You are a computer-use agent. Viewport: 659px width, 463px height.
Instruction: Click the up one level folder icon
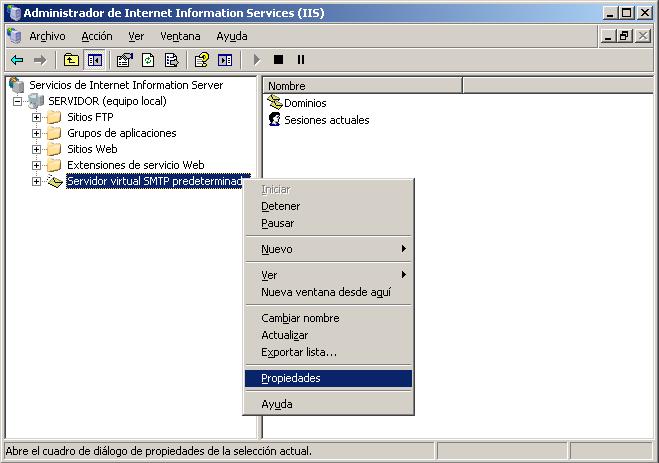[x=71, y=60]
